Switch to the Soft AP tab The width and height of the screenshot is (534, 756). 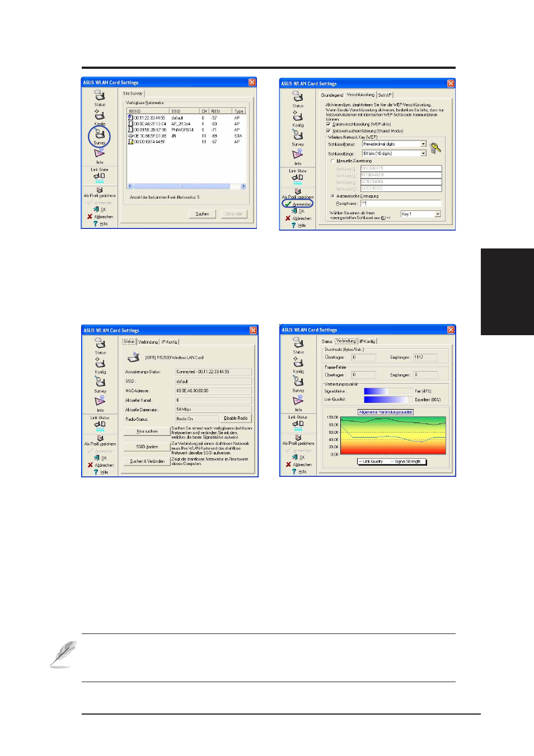pos(385,95)
